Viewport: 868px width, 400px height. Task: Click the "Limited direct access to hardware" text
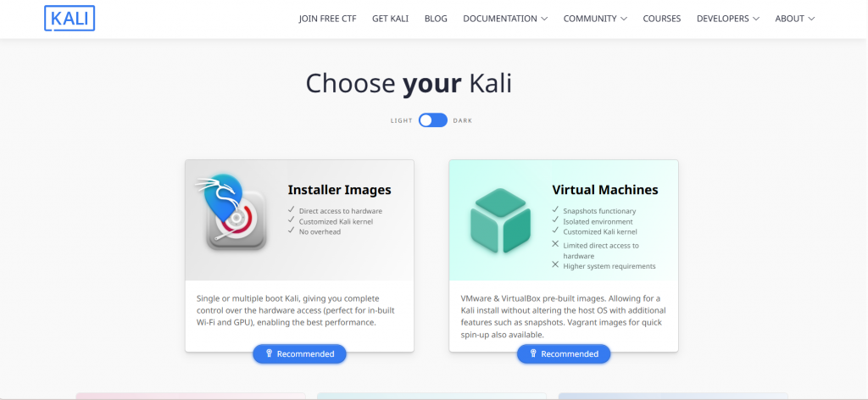tap(601, 251)
